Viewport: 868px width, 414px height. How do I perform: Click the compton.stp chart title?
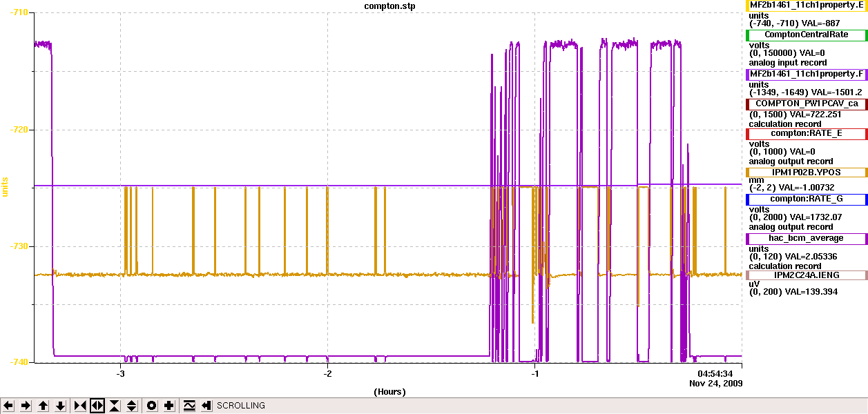tap(389, 6)
